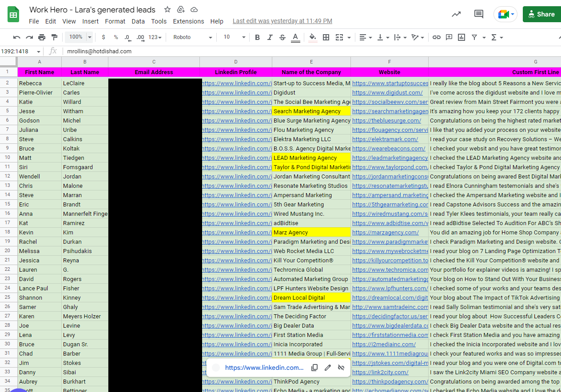Image resolution: width=561 pixels, height=392 pixels.
Task: Open the Help menu
Action: coord(217,21)
